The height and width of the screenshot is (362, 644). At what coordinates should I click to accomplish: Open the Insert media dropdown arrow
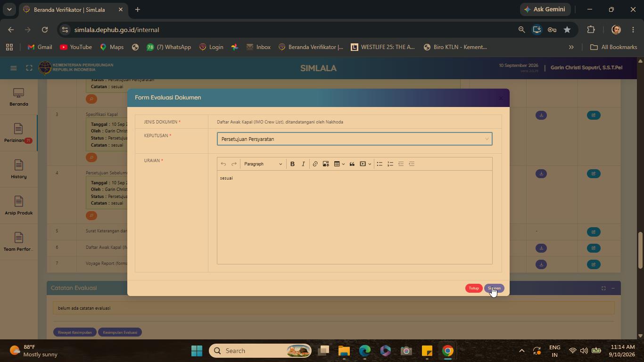click(370, 164)
